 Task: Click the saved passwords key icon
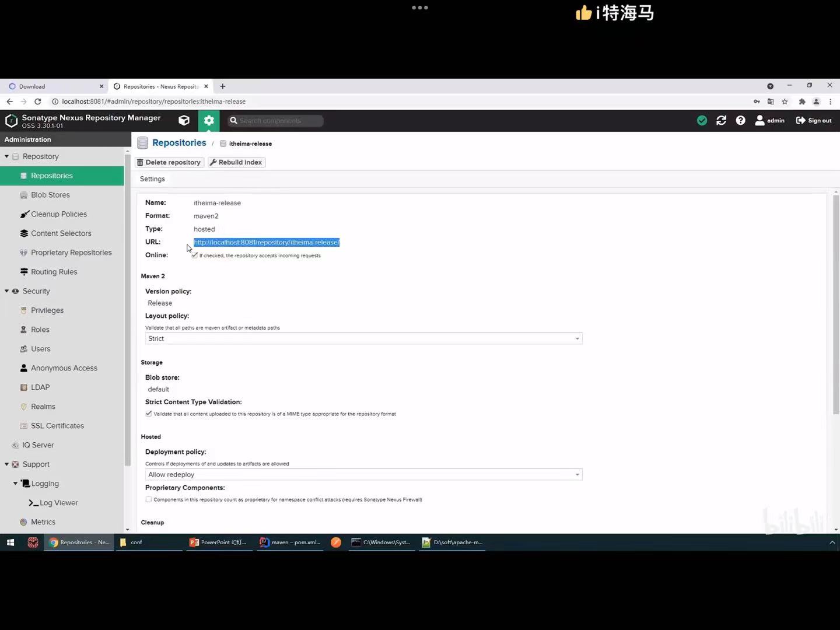(x=757, y=101)
